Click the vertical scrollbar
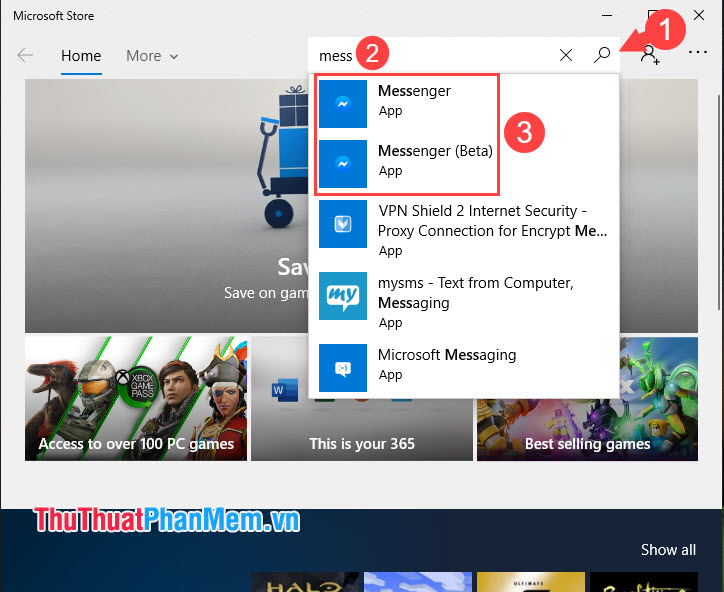The height and width of the screenshot is (592, 724). (719, 202)
